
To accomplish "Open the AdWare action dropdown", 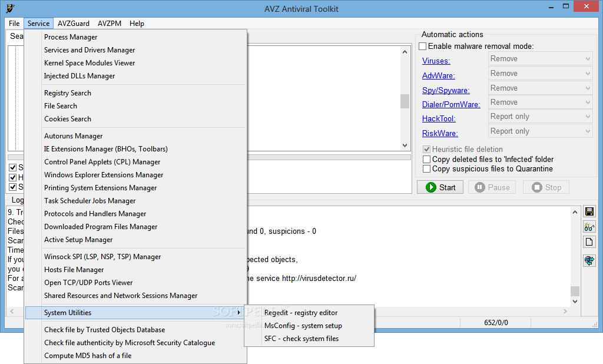I will 541,74.
